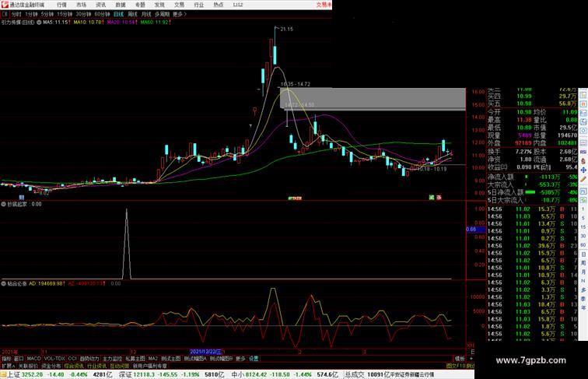
Task: Click the round icon beside 钻合必杀 indicator
Action: pyautogui.click(x=4, y=284)
